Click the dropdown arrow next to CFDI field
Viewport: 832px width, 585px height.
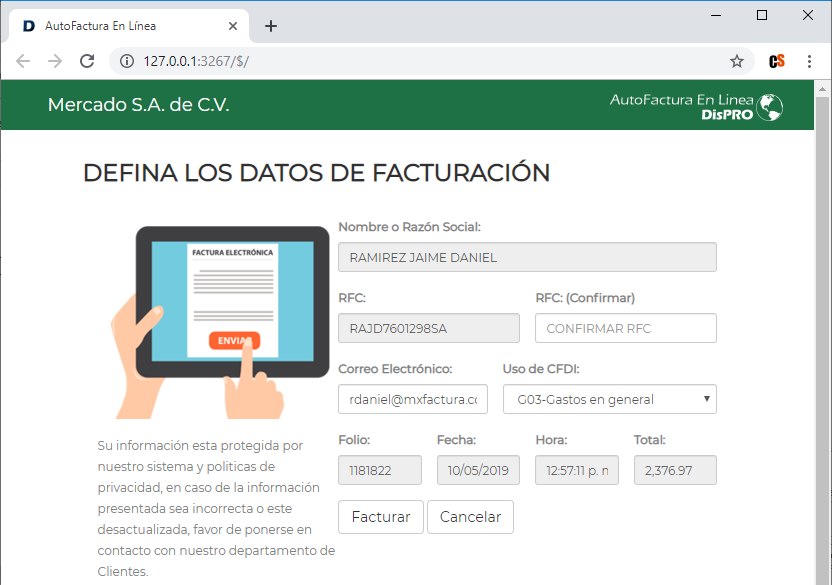[x=707, y=398]
